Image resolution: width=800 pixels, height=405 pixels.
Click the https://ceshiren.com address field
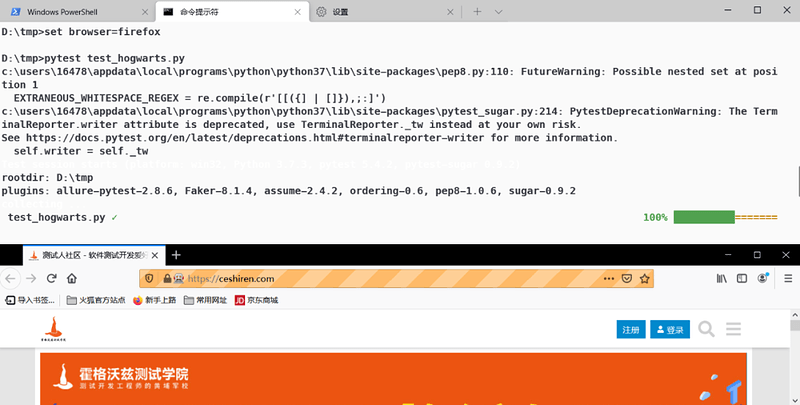[x=396, y=279]
